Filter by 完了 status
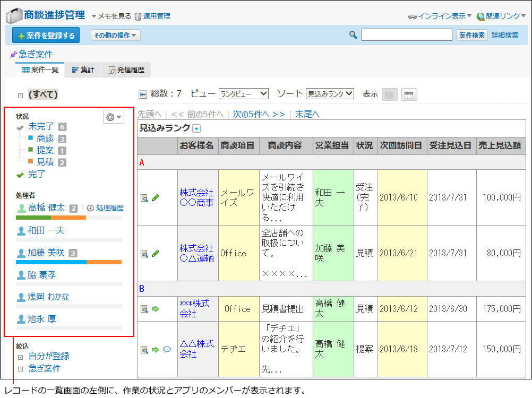Image resolution: width=532 pixels, height=398 pixels. tap(37, 174)
